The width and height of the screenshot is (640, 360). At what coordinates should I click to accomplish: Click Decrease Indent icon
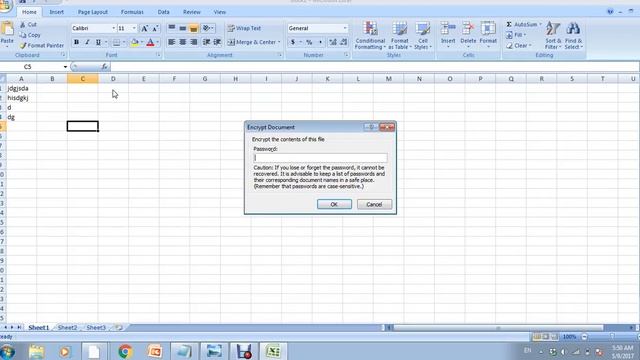[207, 42]
